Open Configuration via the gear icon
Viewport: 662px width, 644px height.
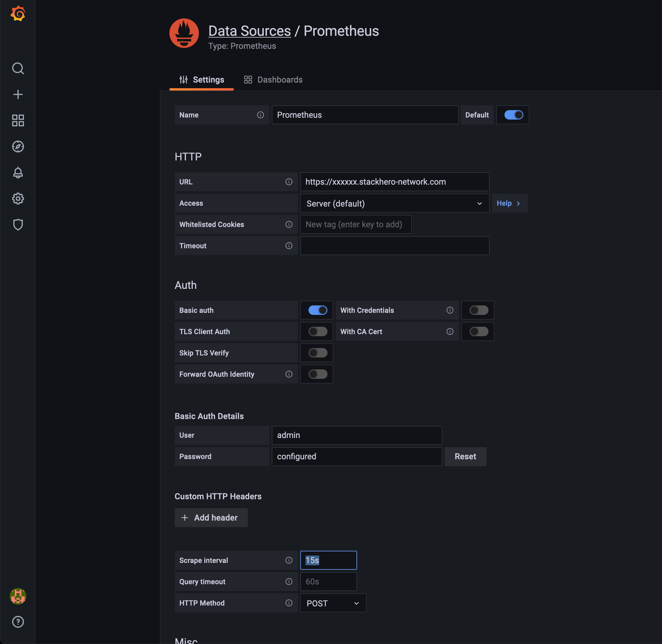18,199
